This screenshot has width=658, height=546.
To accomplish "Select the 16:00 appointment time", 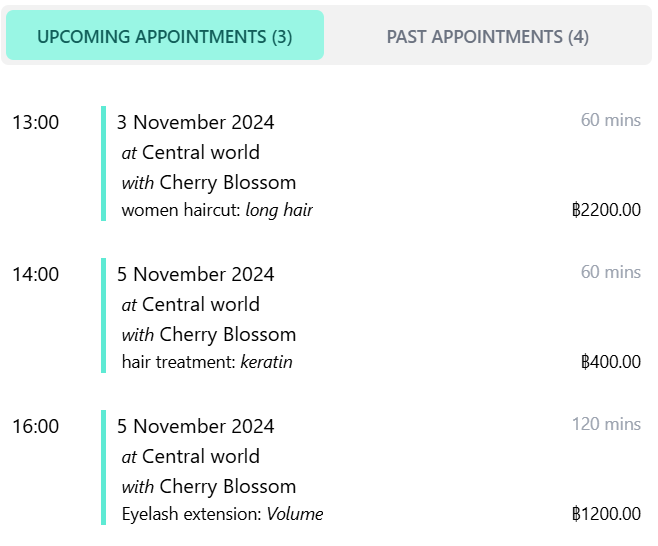I will point(36,426).
